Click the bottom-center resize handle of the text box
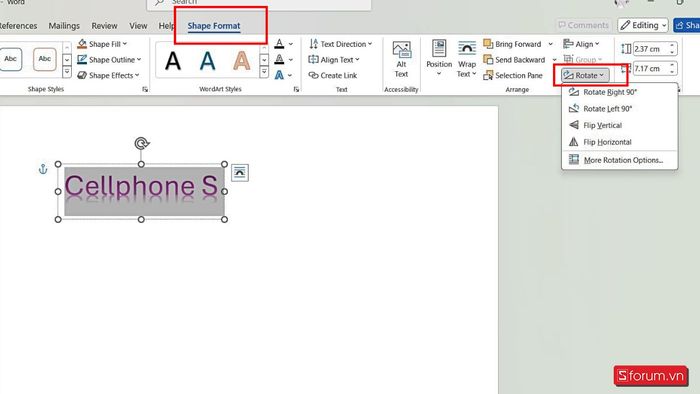This screenshot has height=394, width=700. pyautogui.click(x=141, y=219)
